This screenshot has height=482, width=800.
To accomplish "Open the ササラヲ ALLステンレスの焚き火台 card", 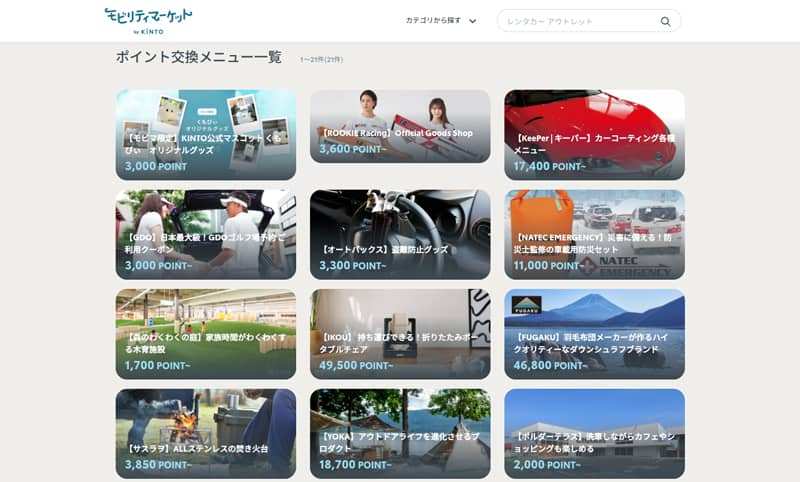I will point(206,434).
